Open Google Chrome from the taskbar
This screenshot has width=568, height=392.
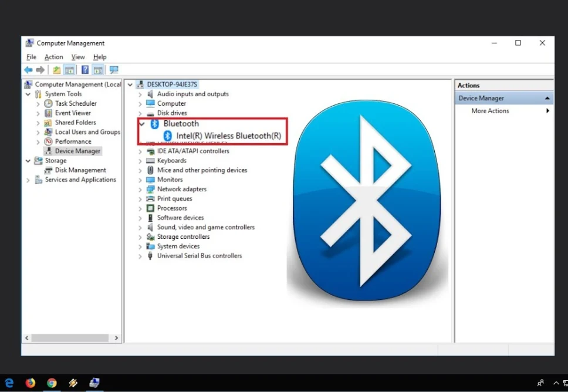pos(52,383)
